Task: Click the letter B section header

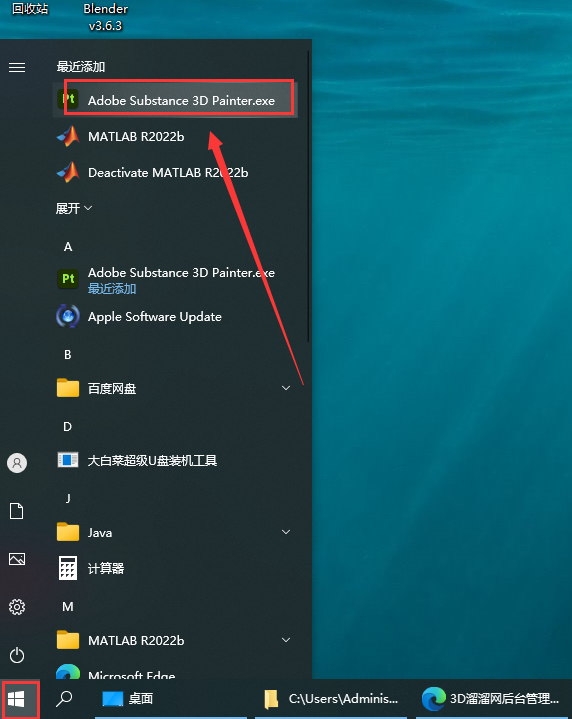Action: coord(68,354)
